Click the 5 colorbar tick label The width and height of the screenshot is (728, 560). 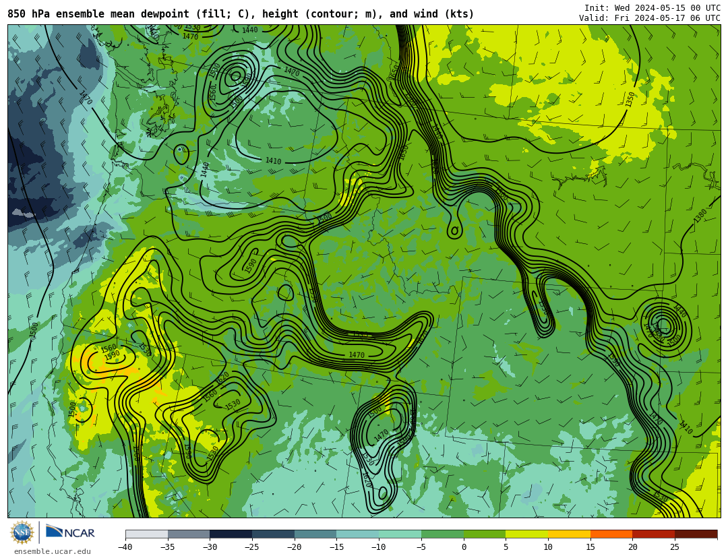[506, 547]
